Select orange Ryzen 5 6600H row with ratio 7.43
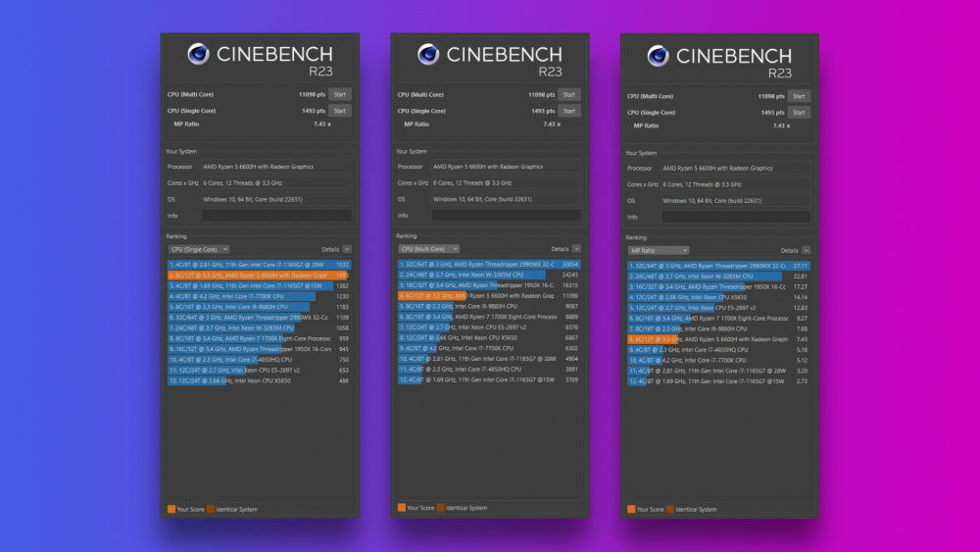This screenshot has width=980, height=552. (718, 339)
